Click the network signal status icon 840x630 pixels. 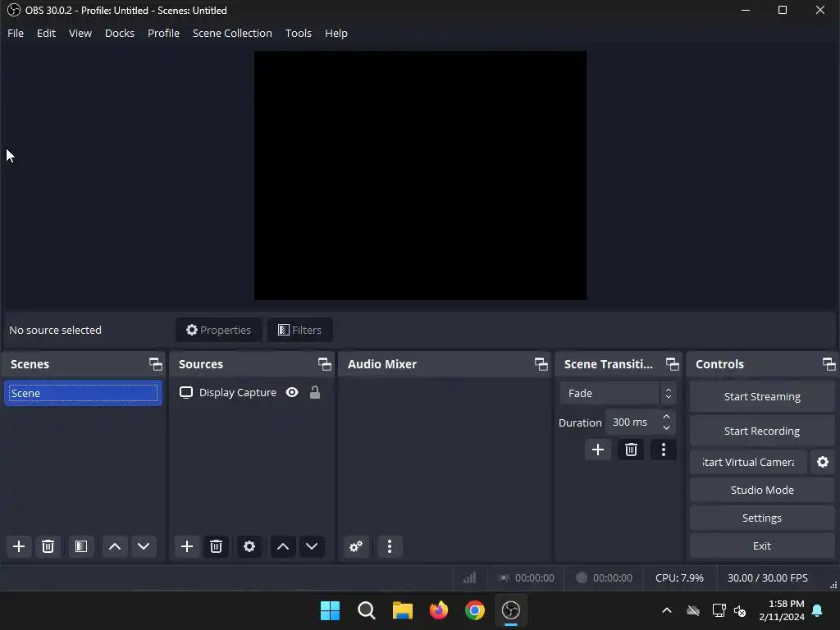(469, 578)
